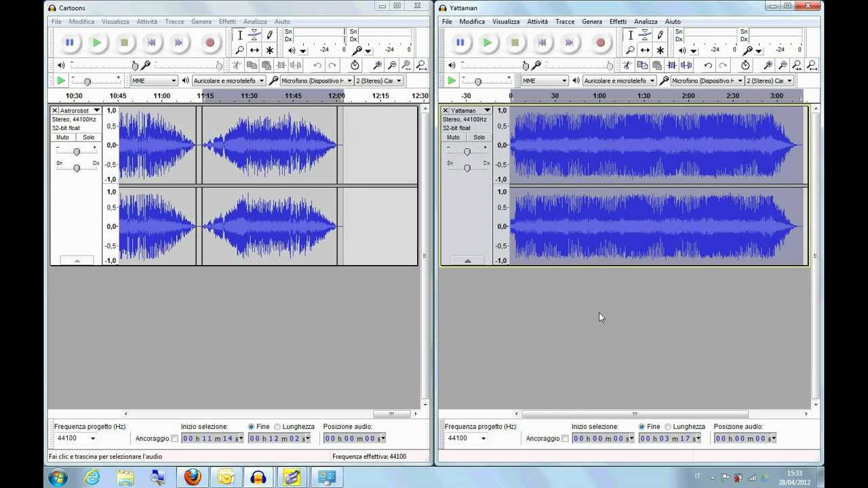
Task: Close the Yattaman track with X
Action: point(446,110)
